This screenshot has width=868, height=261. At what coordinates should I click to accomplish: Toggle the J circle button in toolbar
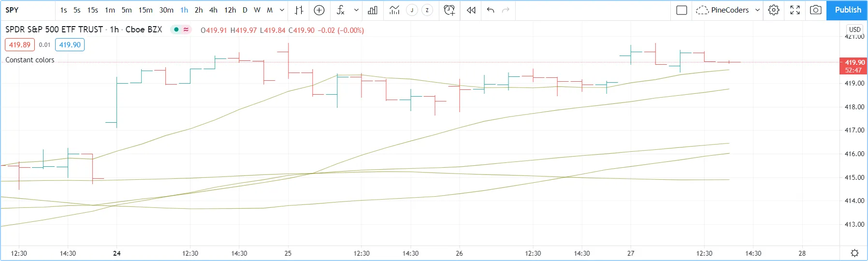point(412,10)
